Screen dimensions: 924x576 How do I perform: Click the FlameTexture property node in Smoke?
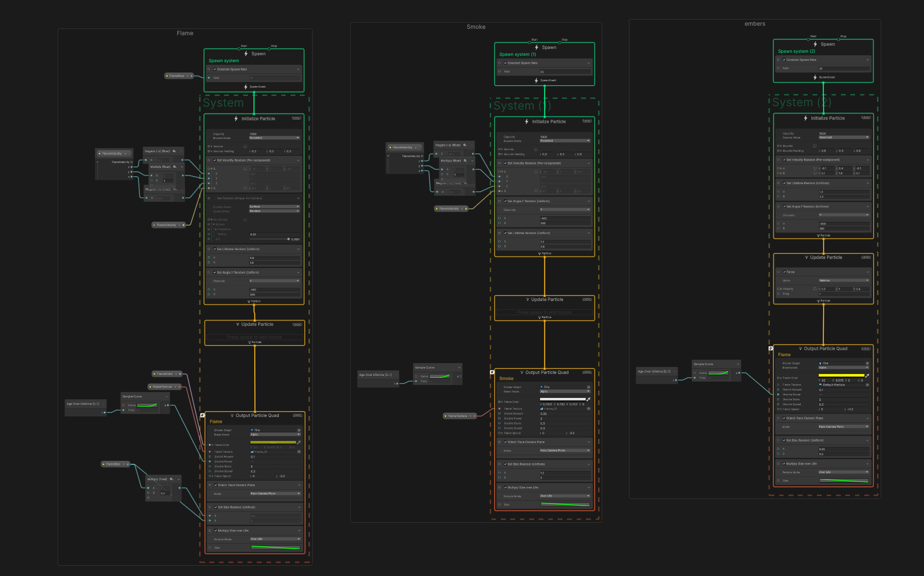click(458, 416)
